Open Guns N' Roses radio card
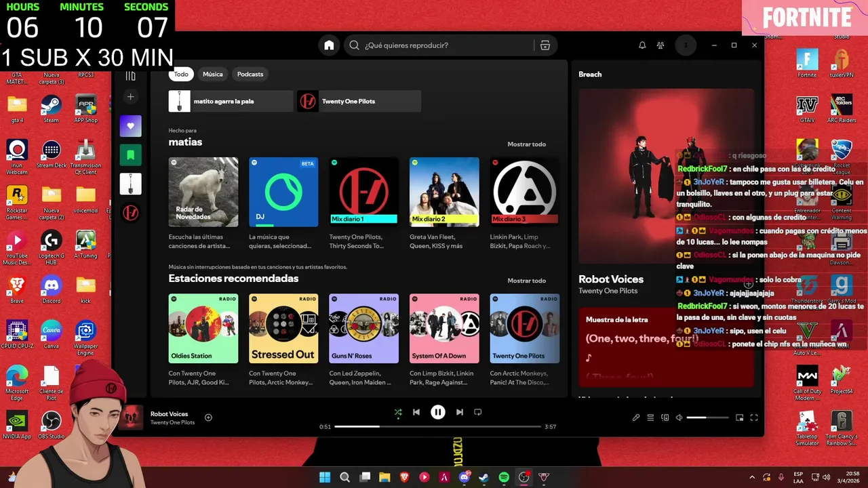868x488 pixels. click(363, 328)
